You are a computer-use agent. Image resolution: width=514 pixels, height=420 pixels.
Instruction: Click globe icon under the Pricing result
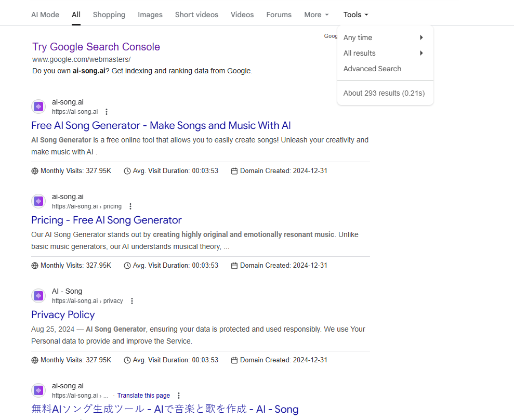click(x=35, y=266)
